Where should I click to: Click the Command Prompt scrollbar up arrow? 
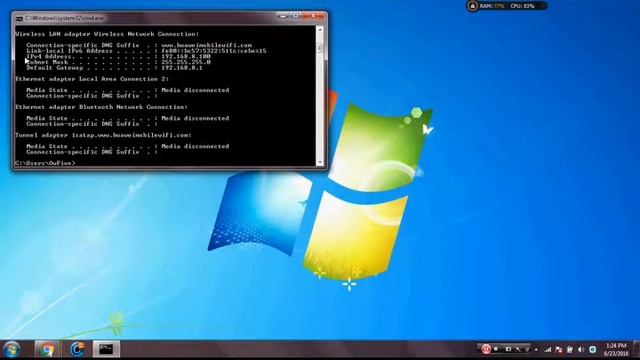coord(320,30)
